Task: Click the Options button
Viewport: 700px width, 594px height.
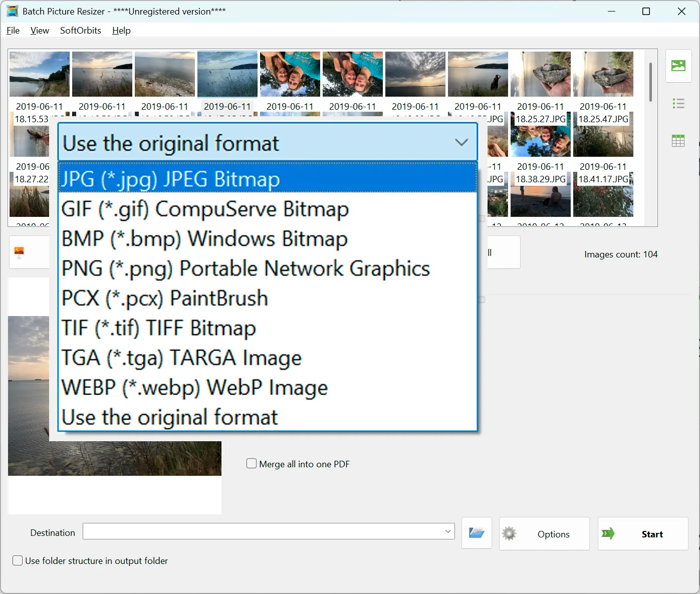Action: (544, 534)
